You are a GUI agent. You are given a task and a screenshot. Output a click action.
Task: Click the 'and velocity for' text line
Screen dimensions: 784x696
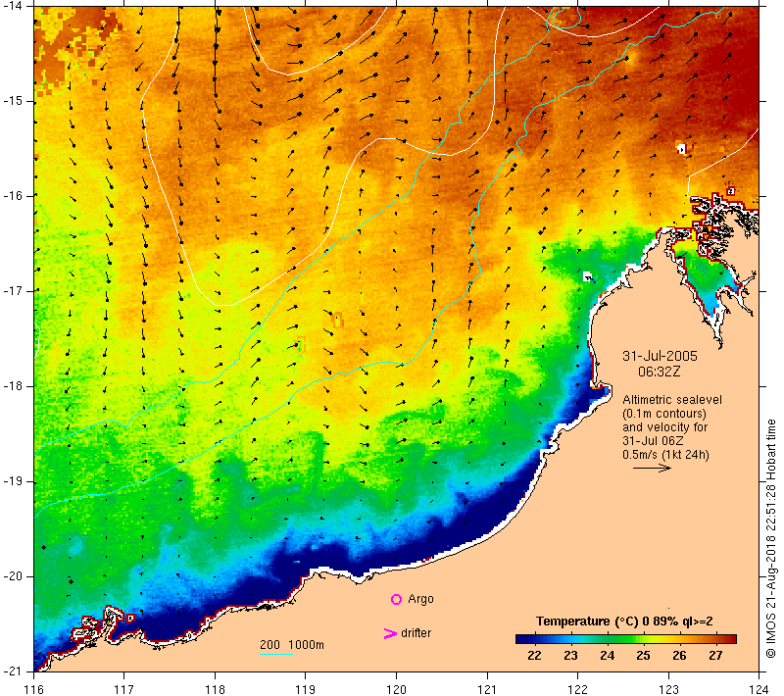(x=665, y=427)
